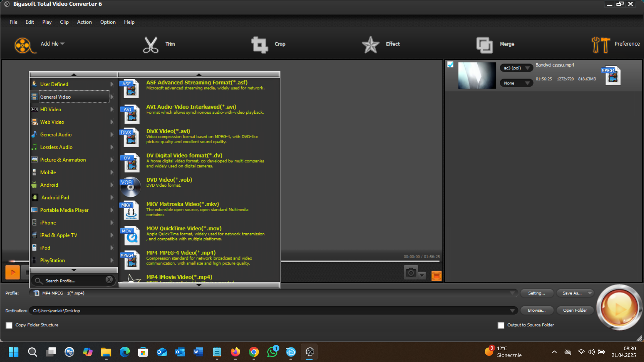Open the ac3 (pol) audio track dropdown
The height and width of the screenshot is (362, 644).
tap(516, 68)
